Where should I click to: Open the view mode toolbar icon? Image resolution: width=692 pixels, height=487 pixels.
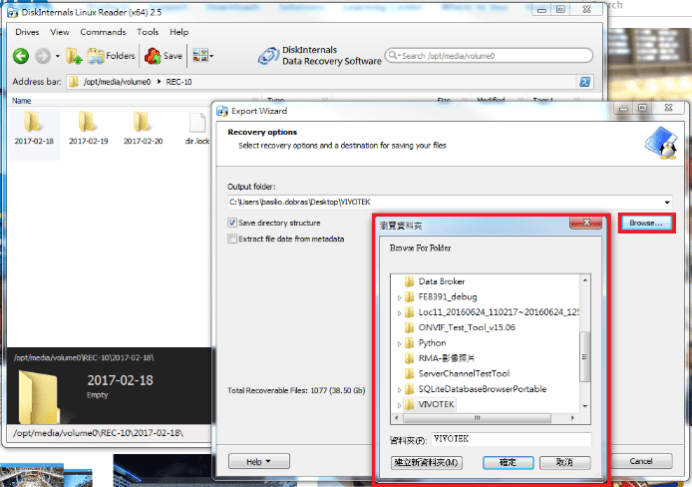point(202,56)
